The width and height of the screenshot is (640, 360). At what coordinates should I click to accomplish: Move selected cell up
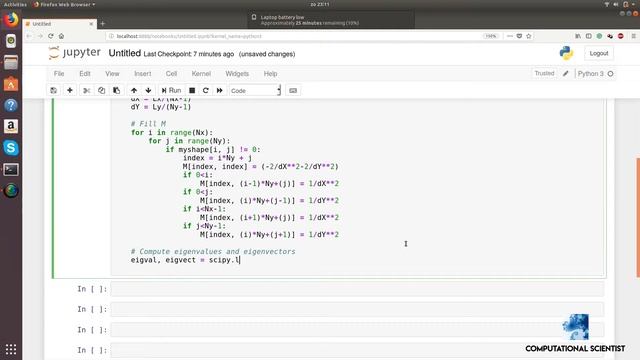pyautogui.click(x=134, y=90)
